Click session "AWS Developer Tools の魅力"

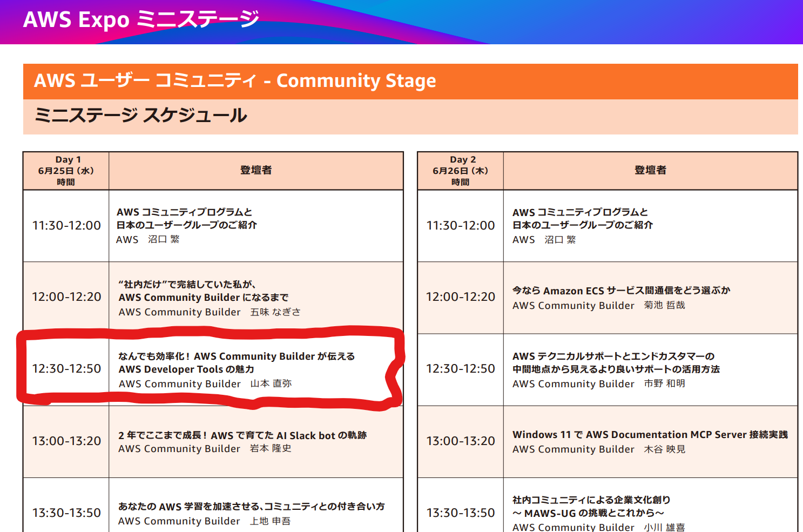pos(186,369)
